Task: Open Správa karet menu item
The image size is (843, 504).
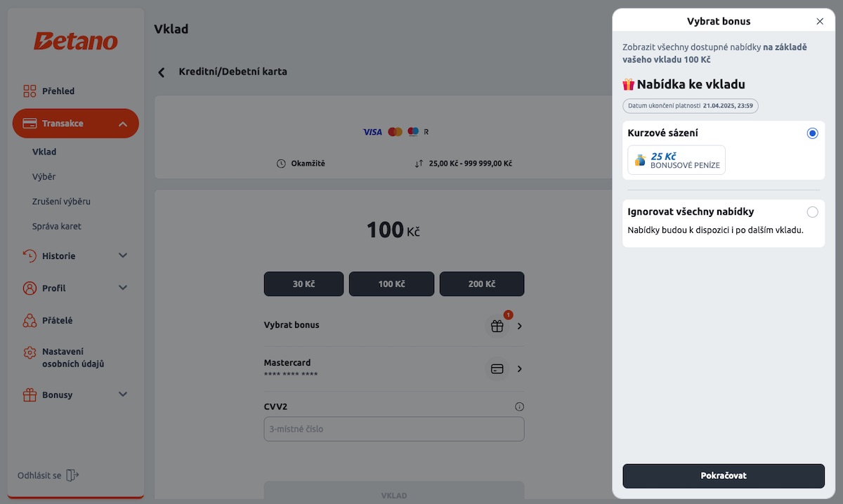Action: [x=57, y=227]
